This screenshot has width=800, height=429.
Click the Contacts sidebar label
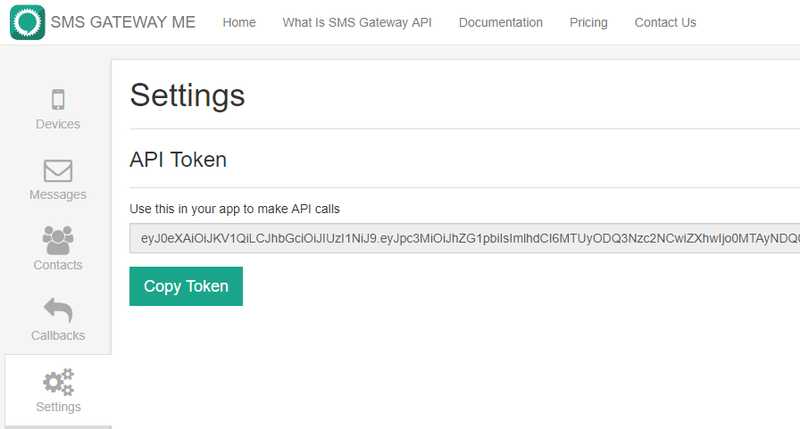click(x=58, y=265)
